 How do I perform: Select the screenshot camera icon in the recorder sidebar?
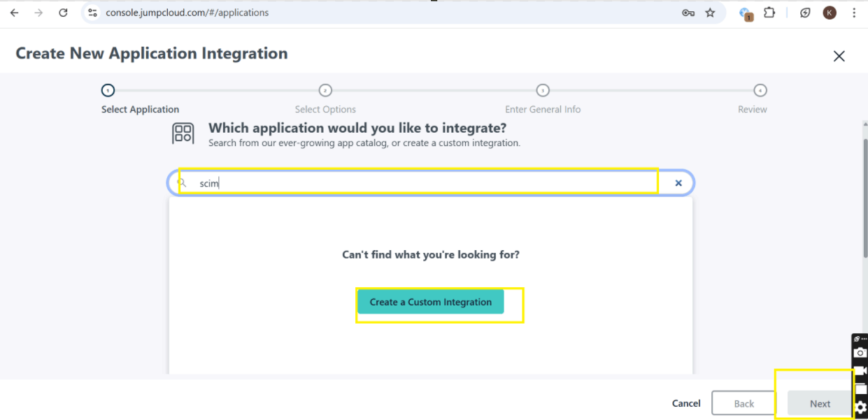(x=860, y=353)
